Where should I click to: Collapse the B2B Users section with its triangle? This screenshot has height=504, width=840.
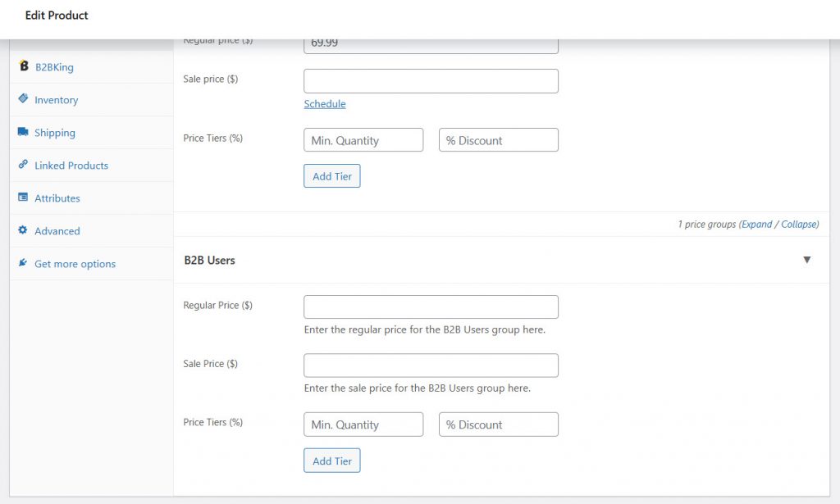807,259
